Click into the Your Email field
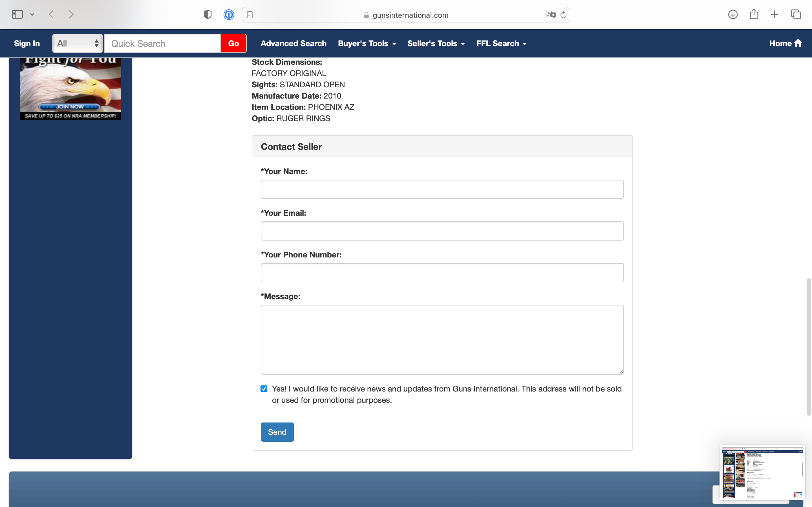The width and height of the screenshot is (812, 507). coord(442,231)
